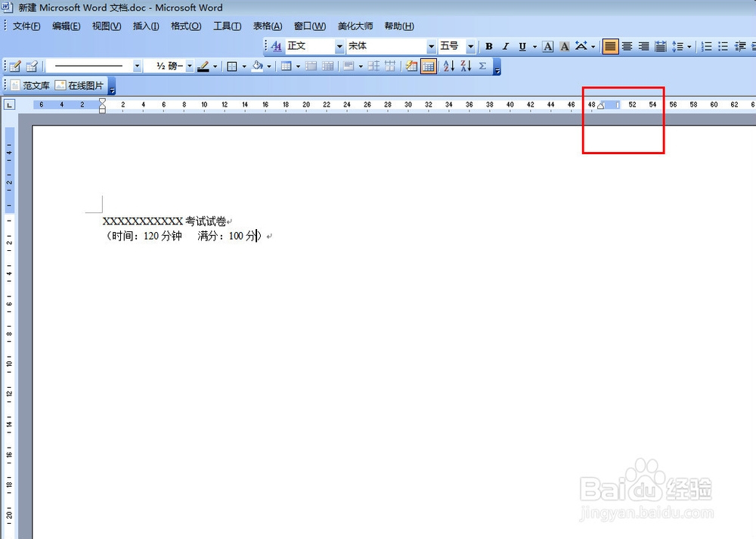This screenshot has height=539, width=756.
Task: Open 文件(F) menu
Action: pyautogui.click(x=26, y=26)
